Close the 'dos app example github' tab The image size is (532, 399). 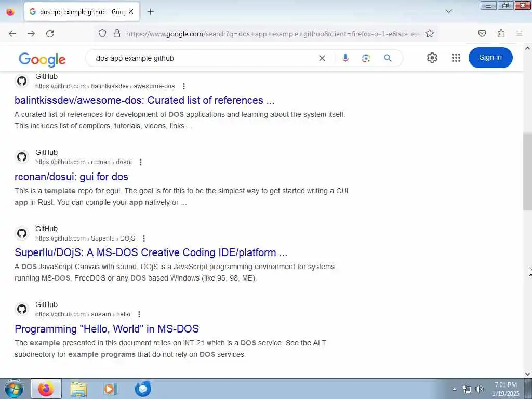click(131, 11)
